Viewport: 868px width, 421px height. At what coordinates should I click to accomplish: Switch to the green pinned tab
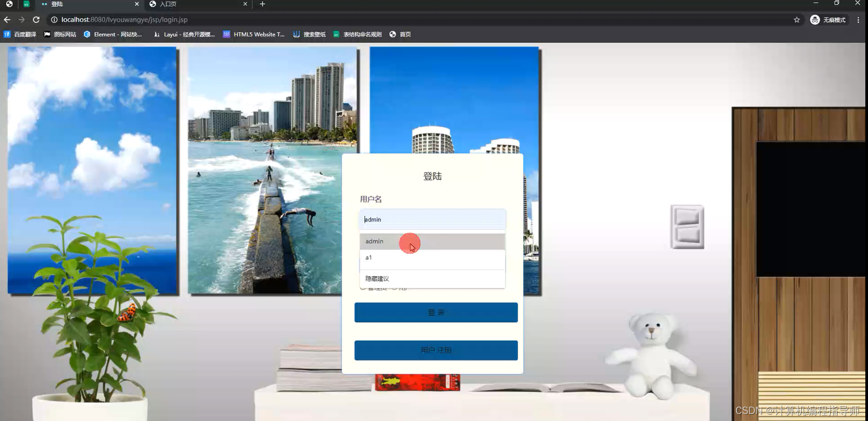[x=26, y=4]
